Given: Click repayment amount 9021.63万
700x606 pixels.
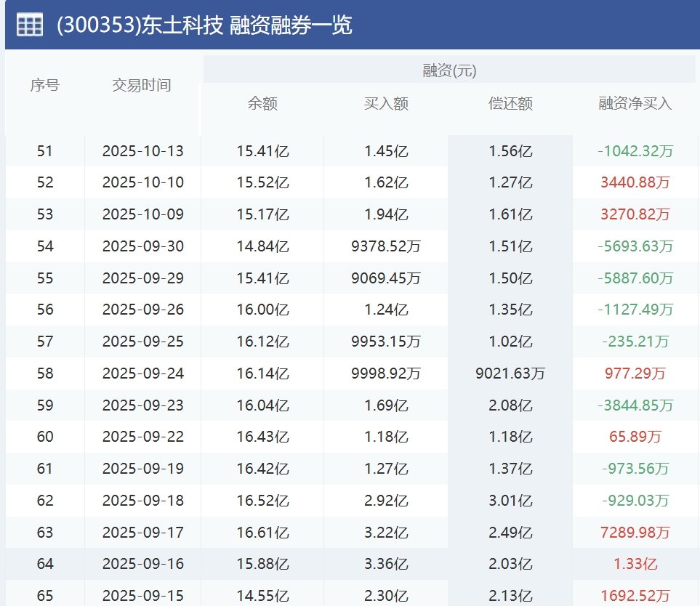Looking at the screenshot, I should tap(510, 373).
